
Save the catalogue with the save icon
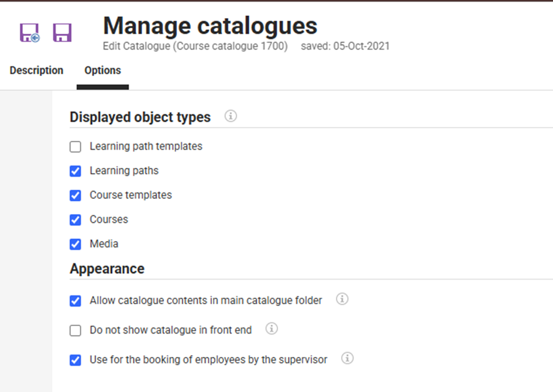click(62, 31)
